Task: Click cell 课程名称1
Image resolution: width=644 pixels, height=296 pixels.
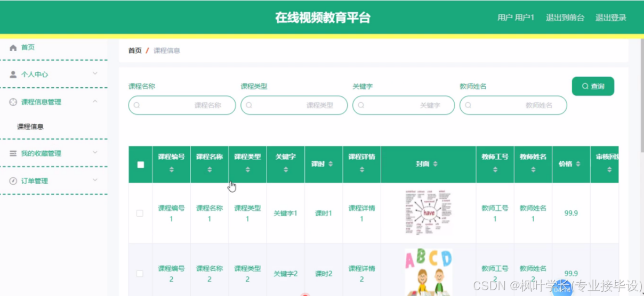Action: 210,213
